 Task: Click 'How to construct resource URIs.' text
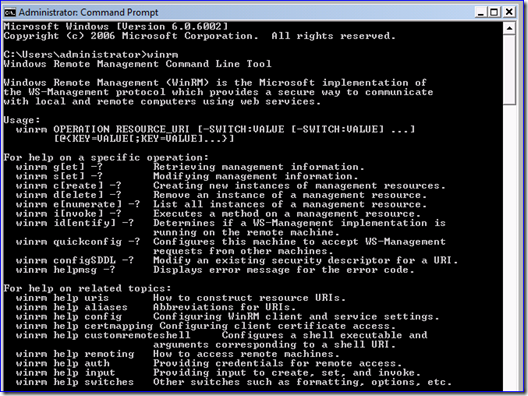pos(250,298)
